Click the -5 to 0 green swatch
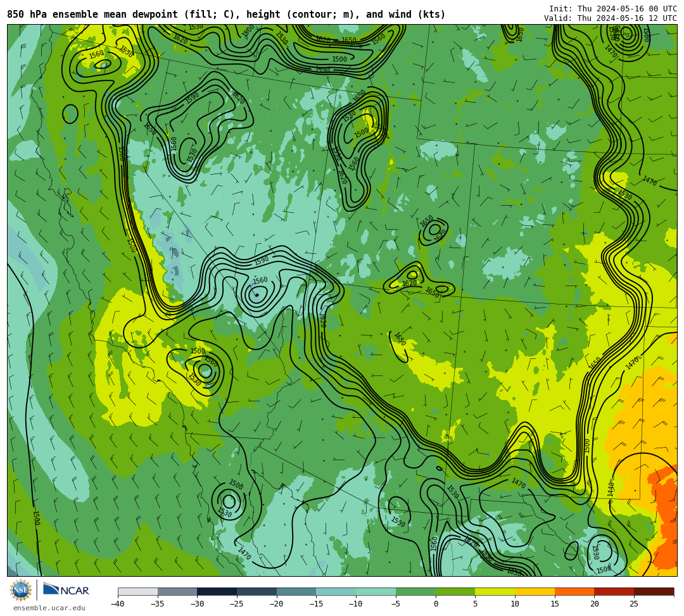Image resolution: width=684 pixels, height=616 pixels. (x=415, y=591)
